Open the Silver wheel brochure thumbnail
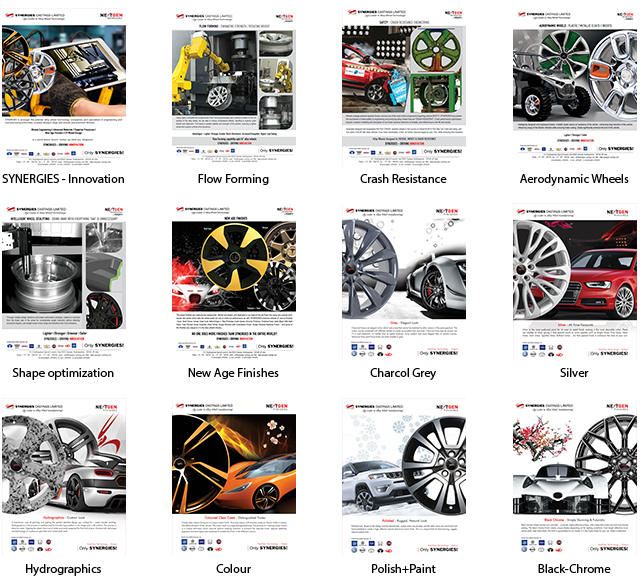Image resolution: width=644 pixels, height=588 pixels. coord(575,282)
